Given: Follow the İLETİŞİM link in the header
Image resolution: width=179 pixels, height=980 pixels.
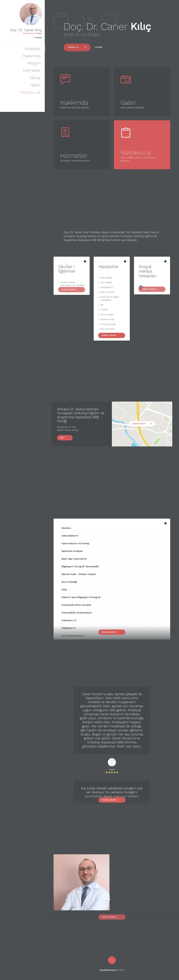Looking at the screenshot, I should [98, 47].
